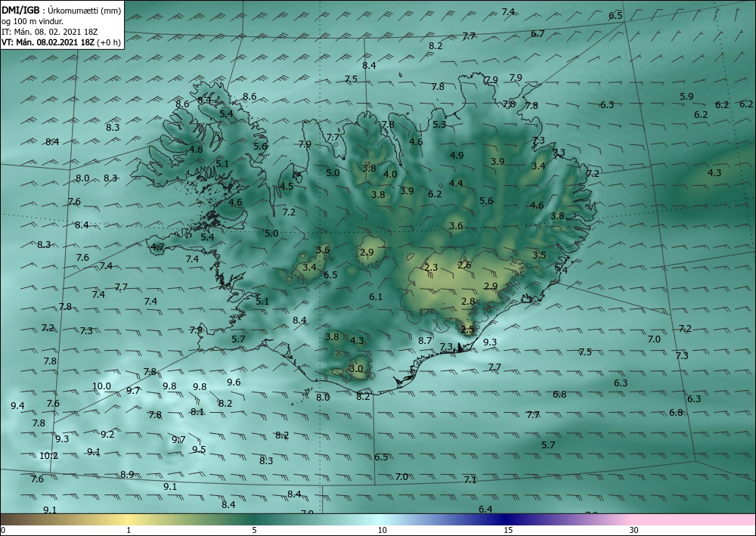Select the 'VT: Mán. 08.02.2021 18Z (+0 h)' line
Screen dimensions: 756x536
(x=61, y=42)
